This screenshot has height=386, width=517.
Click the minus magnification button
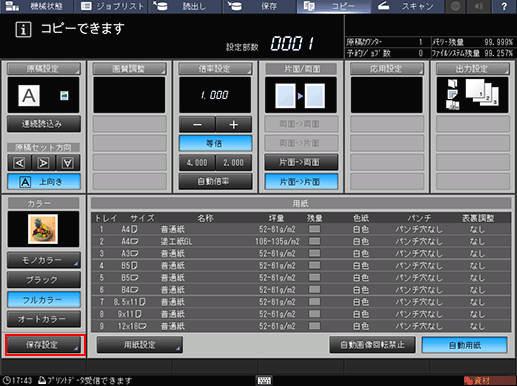pyautogui.click(x=197, y=125)
